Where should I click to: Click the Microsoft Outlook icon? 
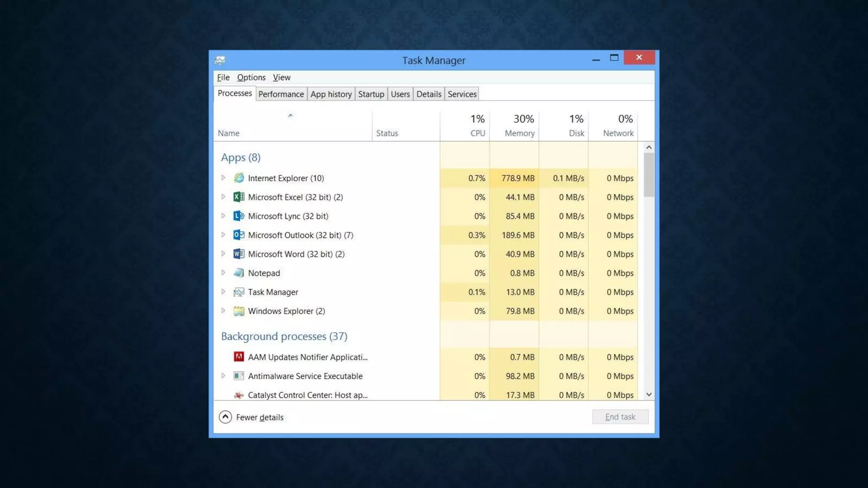pyautogui.click(x=239, y=235)
